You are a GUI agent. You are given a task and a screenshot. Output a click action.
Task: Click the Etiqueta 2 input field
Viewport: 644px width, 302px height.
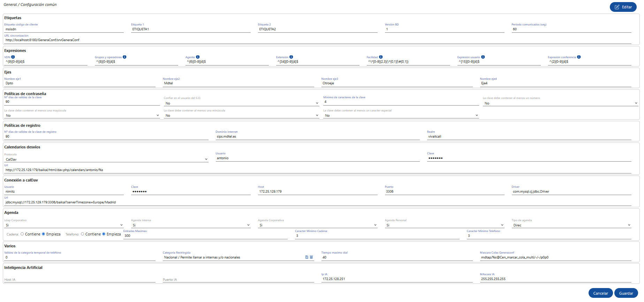click(318, 29)
